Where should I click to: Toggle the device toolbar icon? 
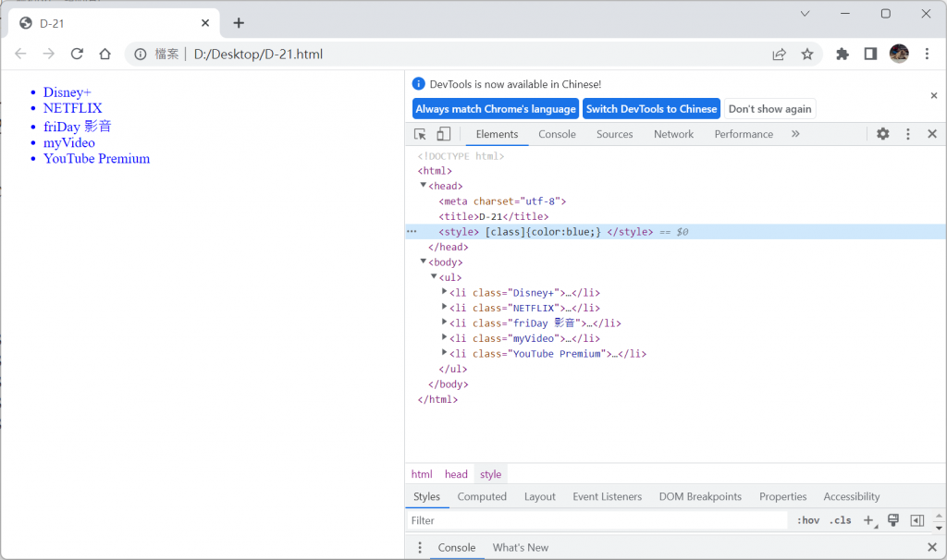443,134
